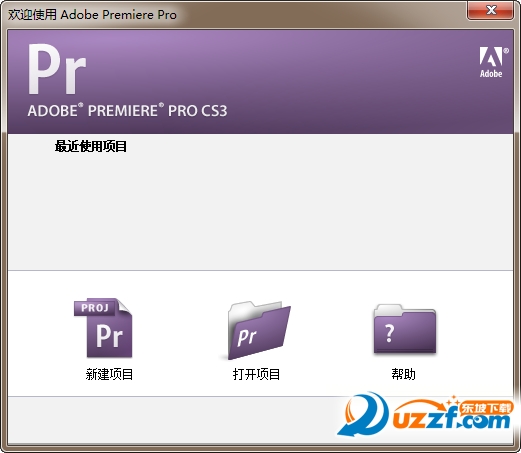Click the Adobe logo in banner
The height and width of the screenshot is (453, 521).
pos(493,62)
